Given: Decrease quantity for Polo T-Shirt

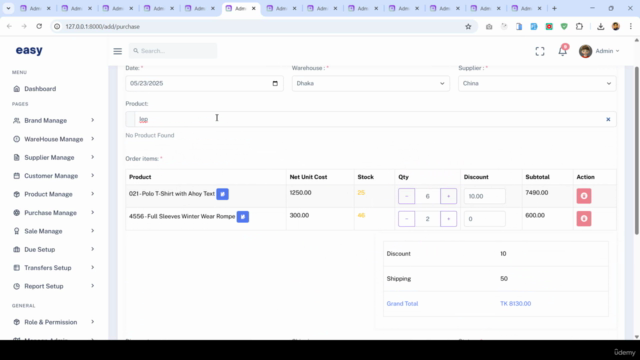Looking at the screenshot, I should [407, 196].
